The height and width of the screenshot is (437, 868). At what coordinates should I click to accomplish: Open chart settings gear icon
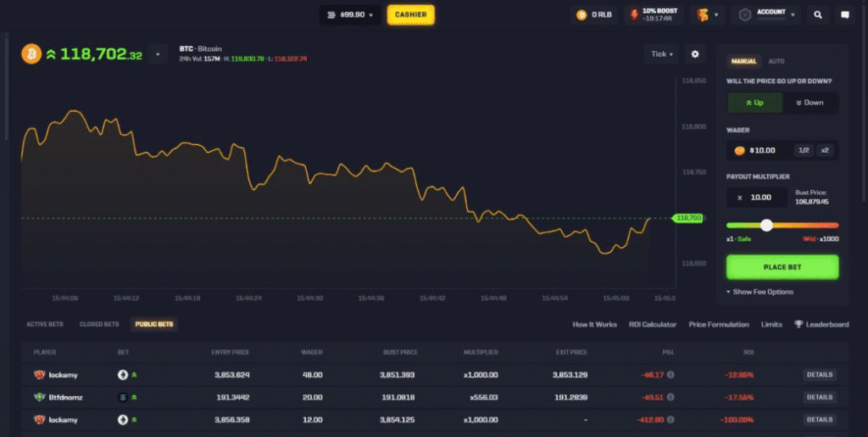695,54
